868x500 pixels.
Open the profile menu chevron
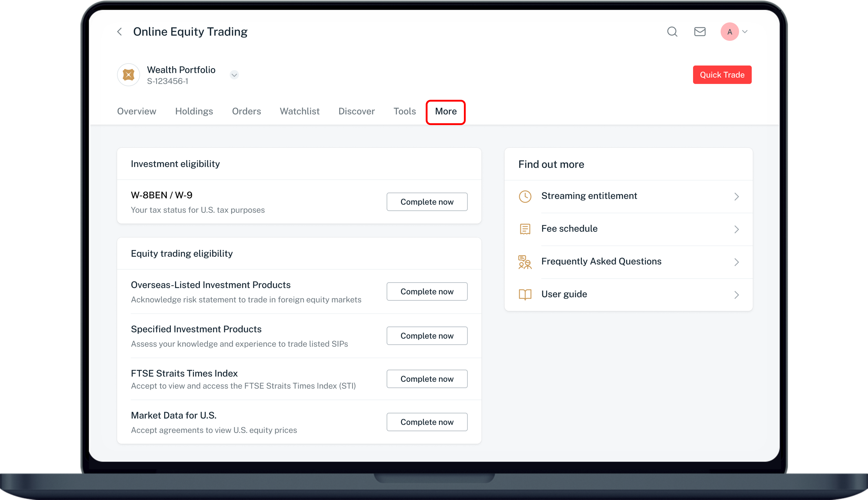pyautogui.click(x=745, y=32)
